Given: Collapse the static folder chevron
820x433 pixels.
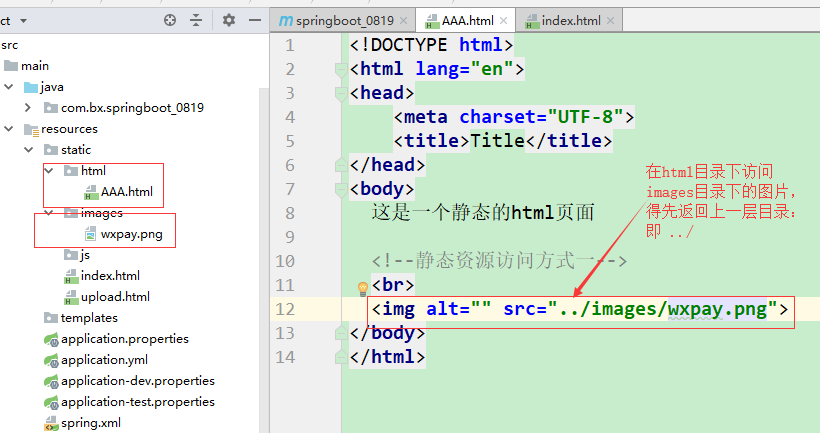Looking at the screenshot, I should click(29, 150).
